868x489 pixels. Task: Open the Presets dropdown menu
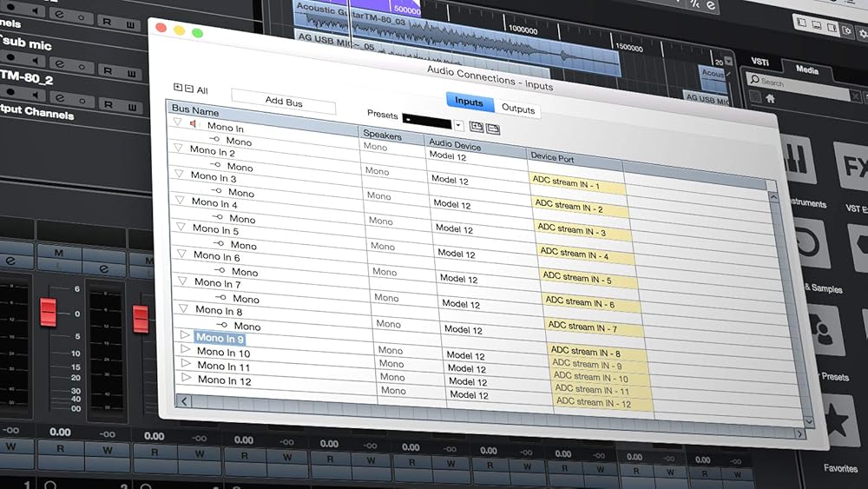(x=458, y=125)
